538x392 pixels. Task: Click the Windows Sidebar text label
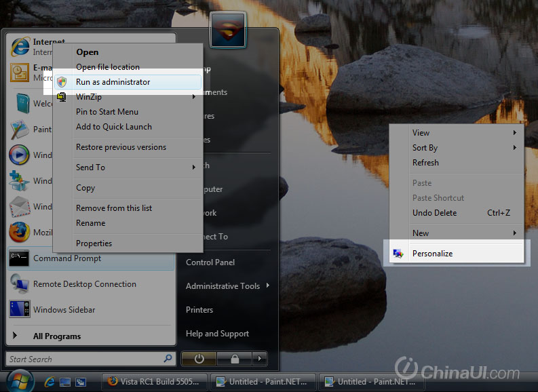point(64,310)
